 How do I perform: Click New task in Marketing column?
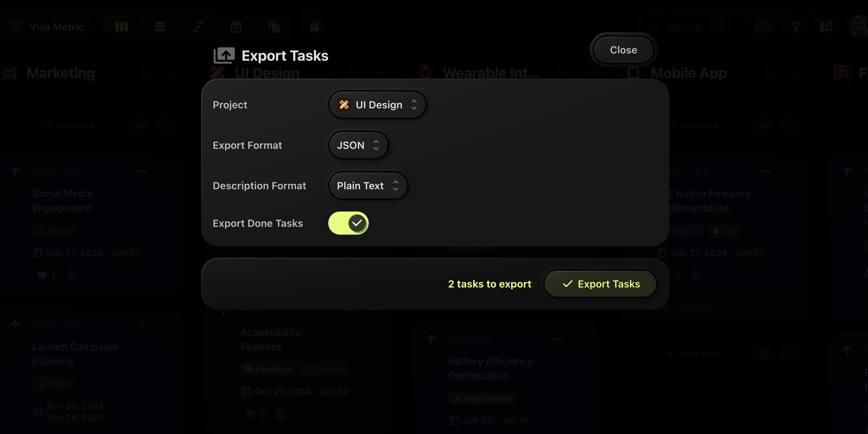pyautogui.click(x=69, y=126)
